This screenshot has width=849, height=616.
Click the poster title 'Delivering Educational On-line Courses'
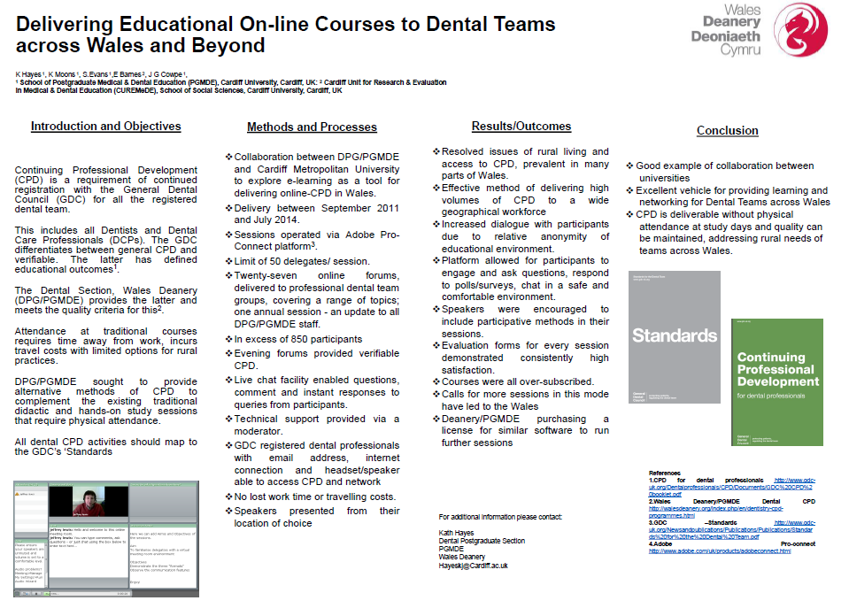[x=285, y=35]
